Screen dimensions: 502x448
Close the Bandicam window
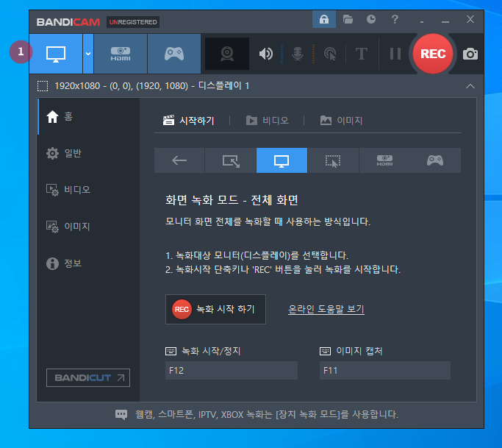pos(470,19)
